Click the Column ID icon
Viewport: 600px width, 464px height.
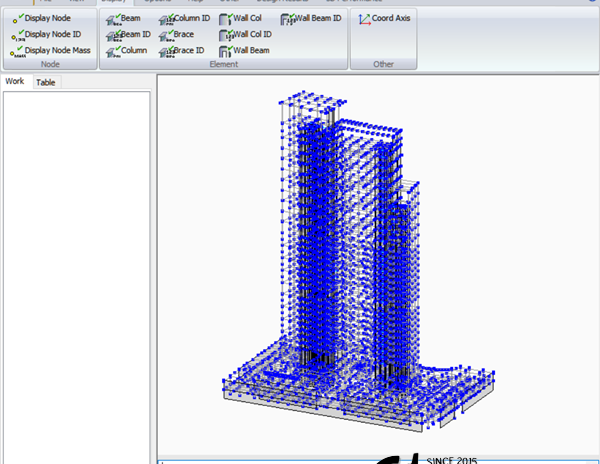167,18
